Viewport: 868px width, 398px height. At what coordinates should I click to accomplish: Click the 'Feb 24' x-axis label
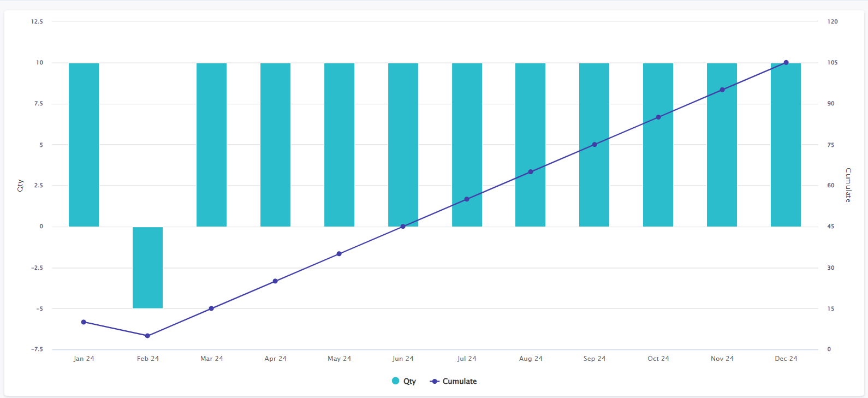pos(148,359)
